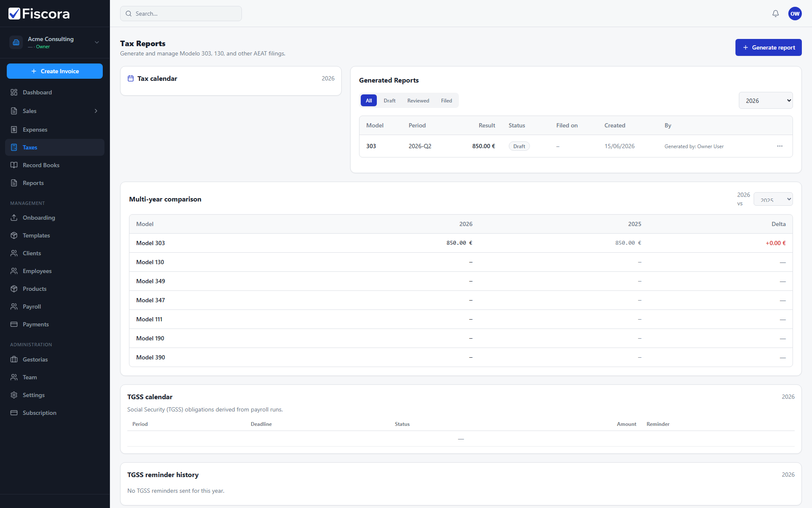The height and width of the screenshot is (508, 812).
Task: Click the Subscription card icon
Action: 14,413
